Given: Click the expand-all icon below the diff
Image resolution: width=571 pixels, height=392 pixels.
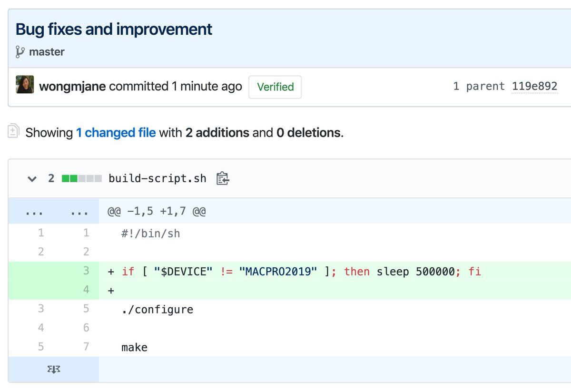Looking at the screenshot, I should [x=53, y=370].
